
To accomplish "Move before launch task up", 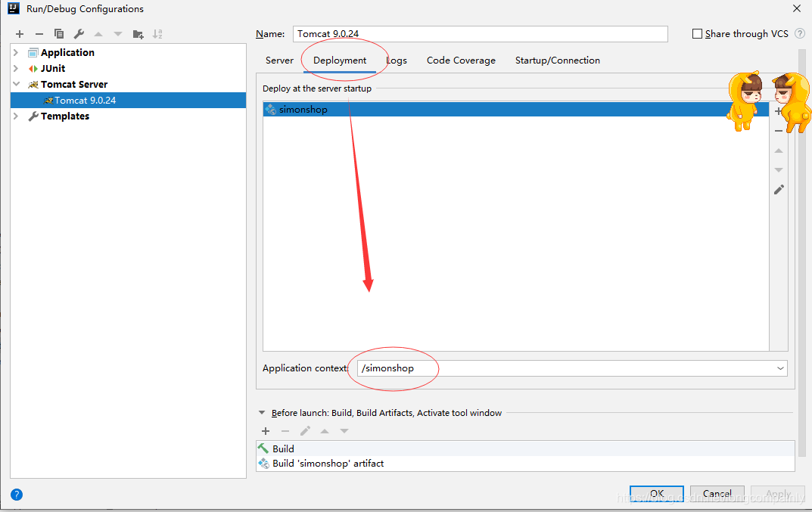I will 325,431.
